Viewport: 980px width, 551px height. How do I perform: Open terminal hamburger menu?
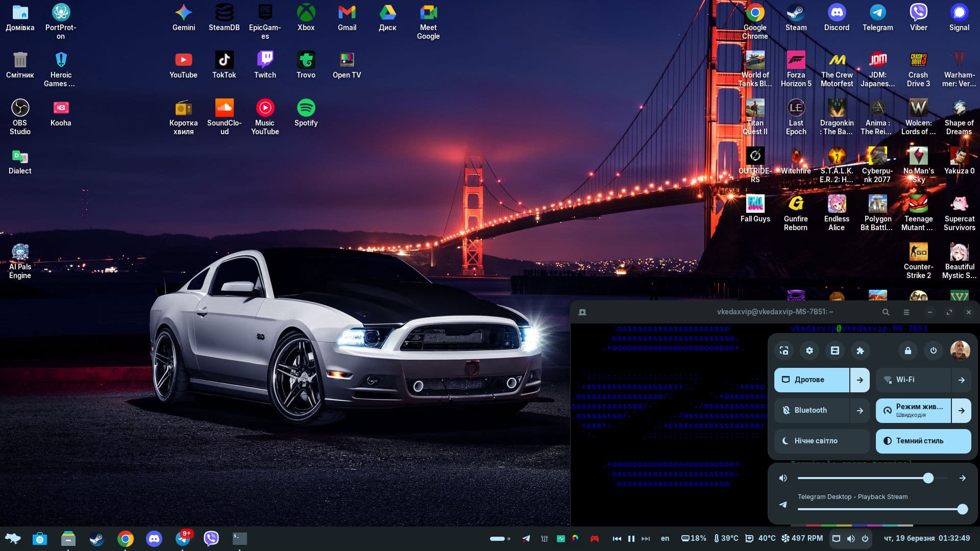click(x=906, y=312)
